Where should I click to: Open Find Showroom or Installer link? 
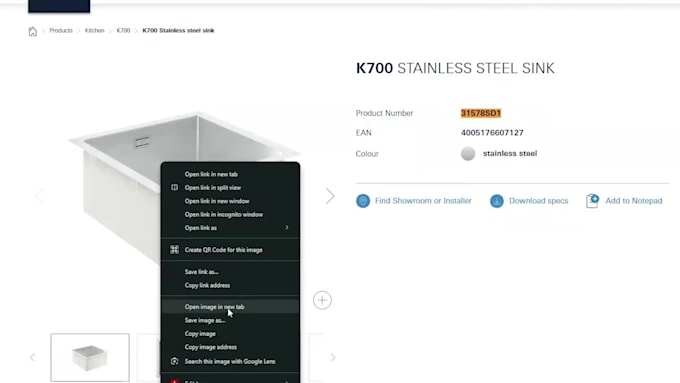pos(423,201)
